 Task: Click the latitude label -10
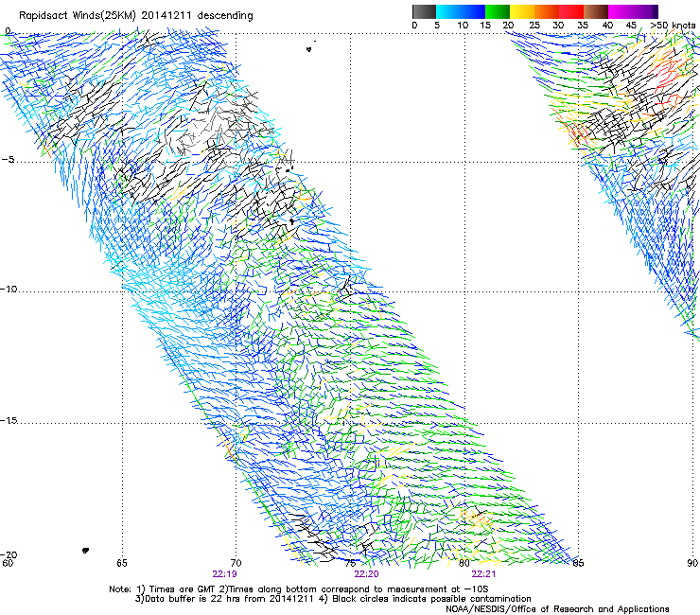coord(9,290)
